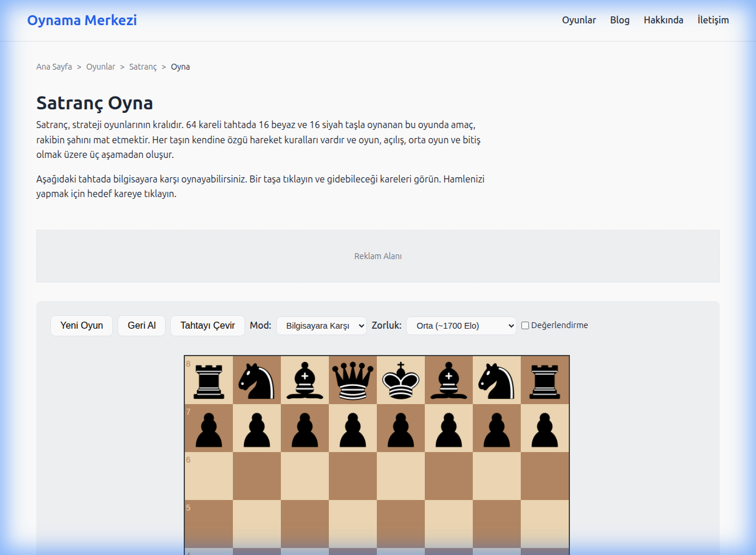The image size is (756, 555).
Task: Enable the Değerlendirme checkbox
Action: 525,326
